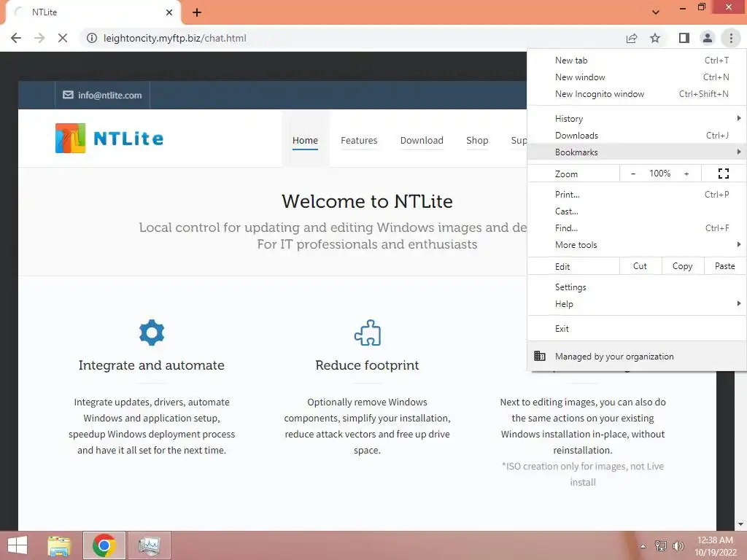Viewport: 747px width, 560px height.
Task: Close the Chrome three-dot menu button
Action: click(731, 38)
